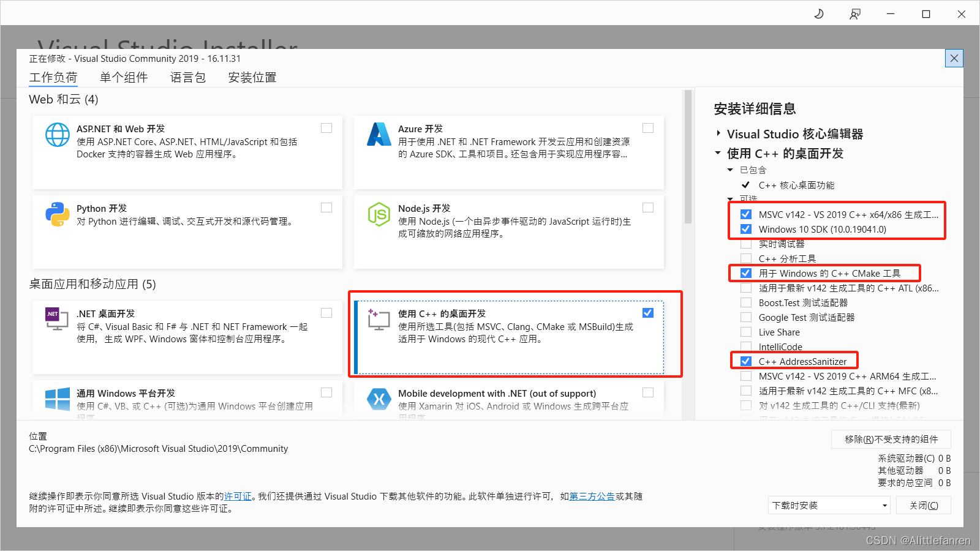Screen dimensions: 980x551
Task: Check the Mobile development with .NET workload
Action: pos(648,392)
